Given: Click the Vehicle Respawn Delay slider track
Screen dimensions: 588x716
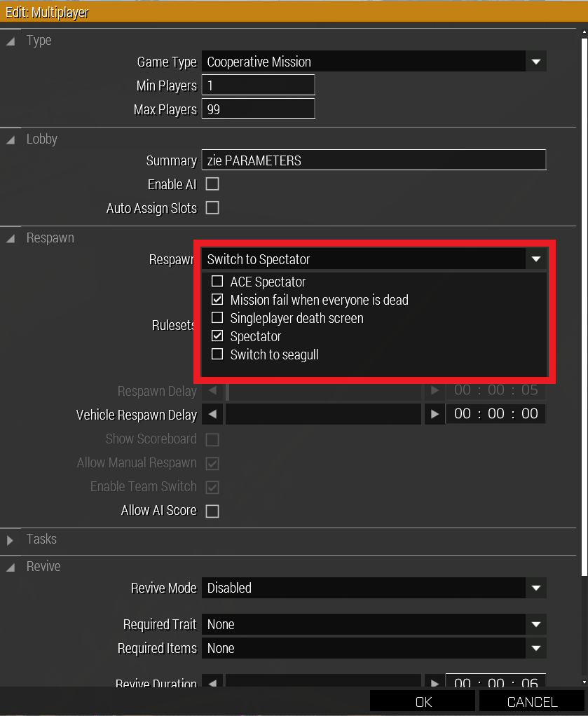Looking at the screenshot, I should click(323, 414).
